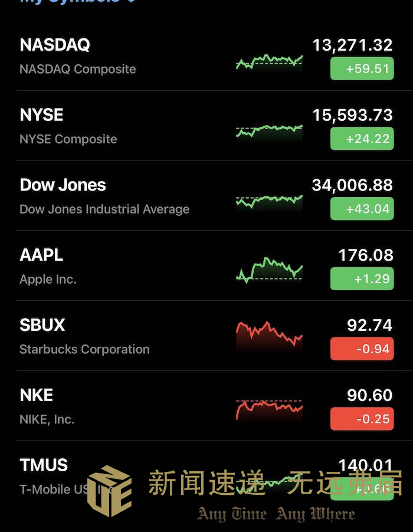The height and width of the screenshot is (532, 413).
Task: Toggle Dow Jones change badge +43.04
Action: (x=362, y=209)
